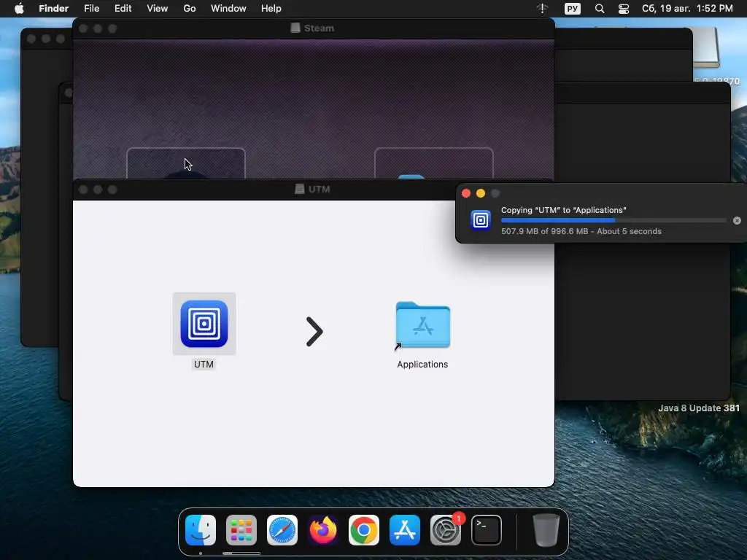Switch the РУ keyboard input source
Screen dimensions: 747x560
(x=572, y=9)
